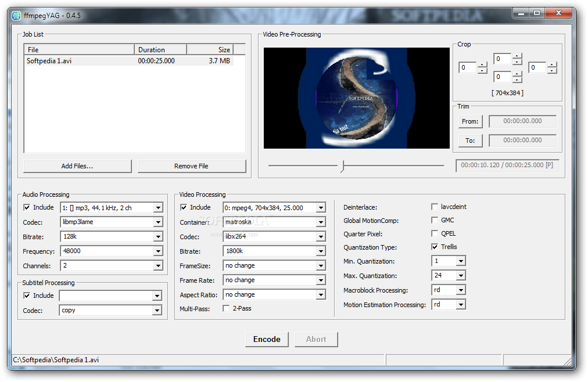Open Motion Estimation Processing dropdown
The image size is (588, 382).
click(x=461, y=305)
